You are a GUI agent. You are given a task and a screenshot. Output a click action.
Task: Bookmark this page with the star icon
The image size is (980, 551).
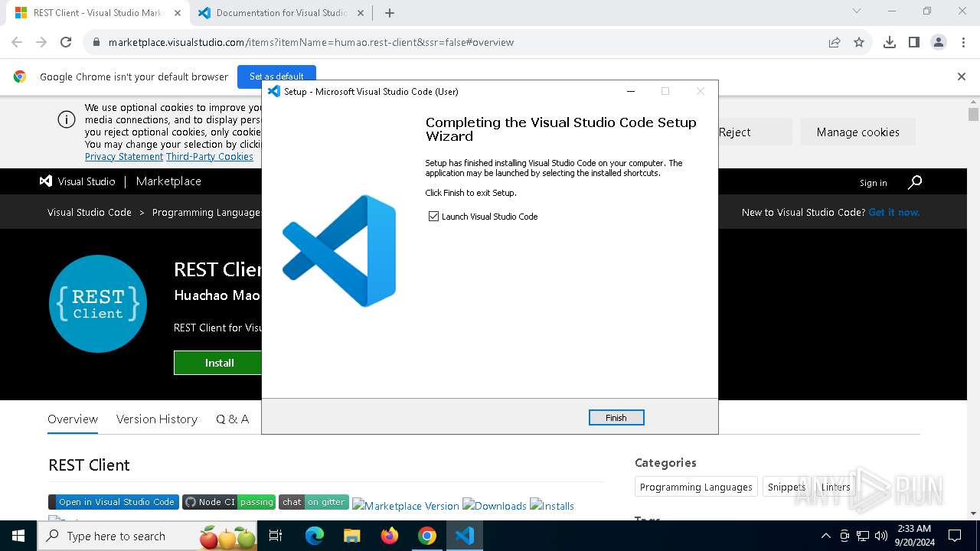859,42
